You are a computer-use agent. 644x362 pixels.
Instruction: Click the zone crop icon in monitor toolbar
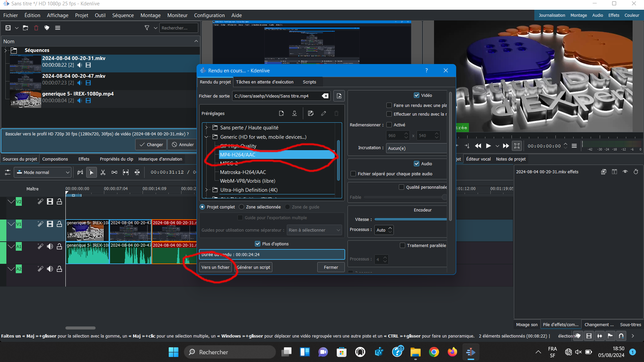[x=517, y=146]
